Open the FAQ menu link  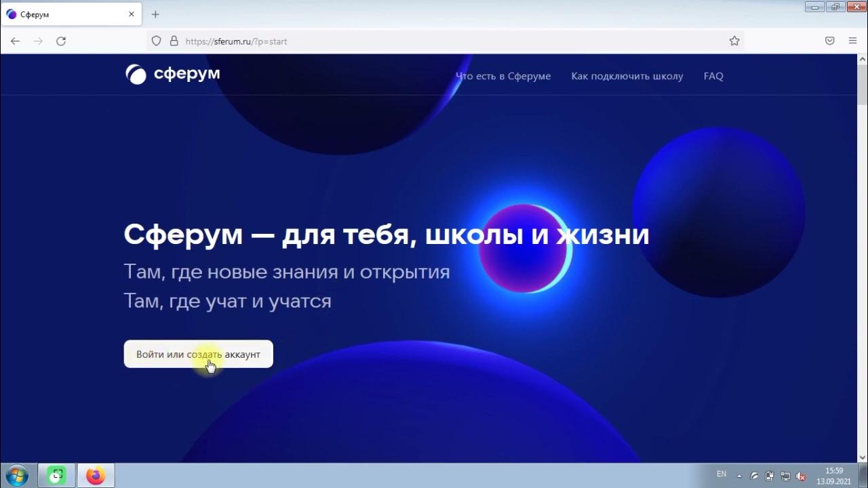point(713,76)
